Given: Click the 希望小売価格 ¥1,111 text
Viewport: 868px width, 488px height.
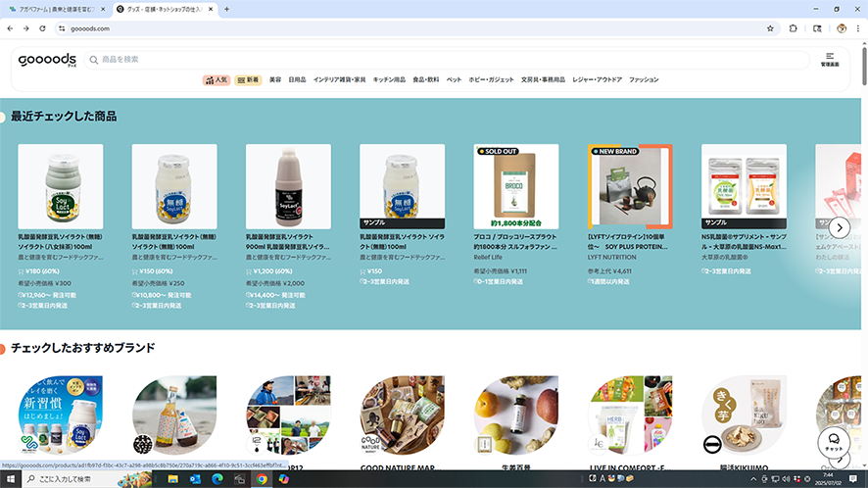Looking at the screenshot, I should click(500, 271).
